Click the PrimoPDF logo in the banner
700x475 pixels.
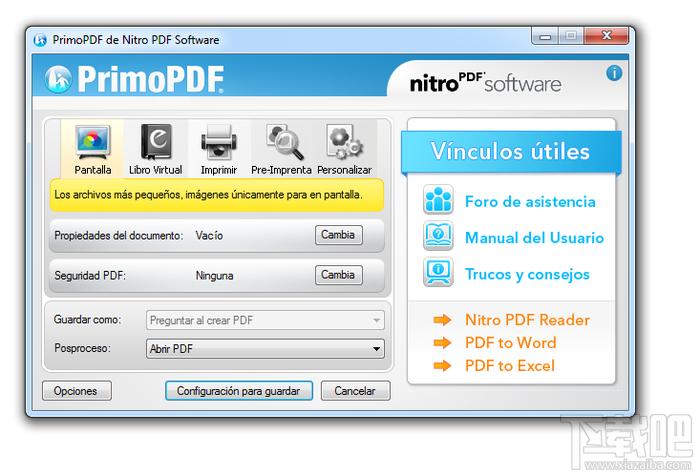coord(134,79)
